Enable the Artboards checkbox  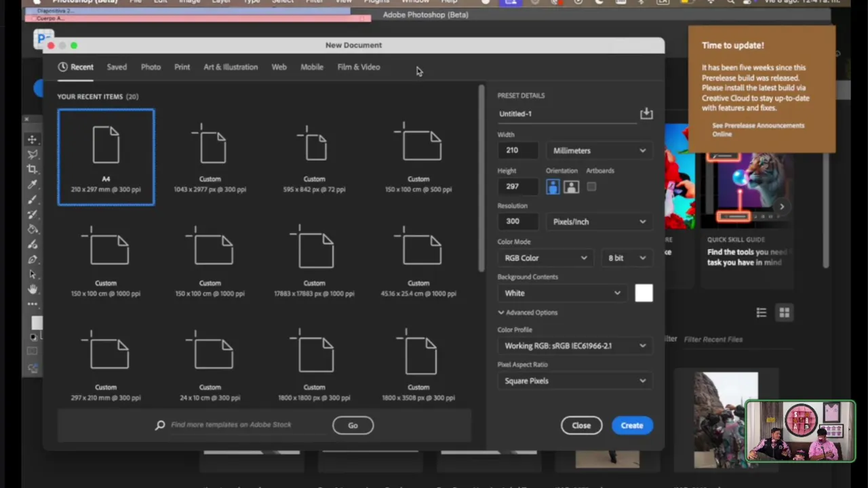(x=591, y=186)
